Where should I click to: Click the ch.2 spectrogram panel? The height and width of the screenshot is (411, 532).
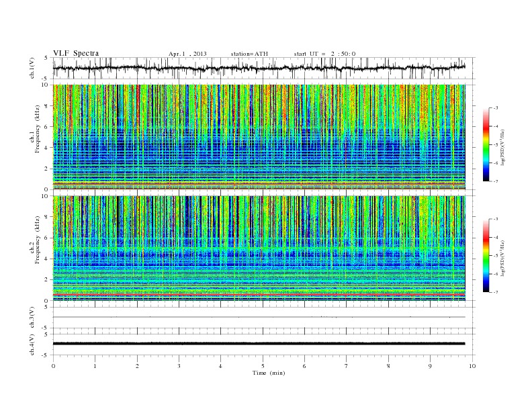click(x=259, y=248)
